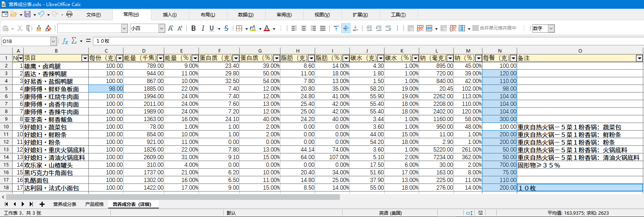The width and height of the screenshot is (644, 217).
Task: Toggle Underline formatting
Action: [x=212, y=28]
